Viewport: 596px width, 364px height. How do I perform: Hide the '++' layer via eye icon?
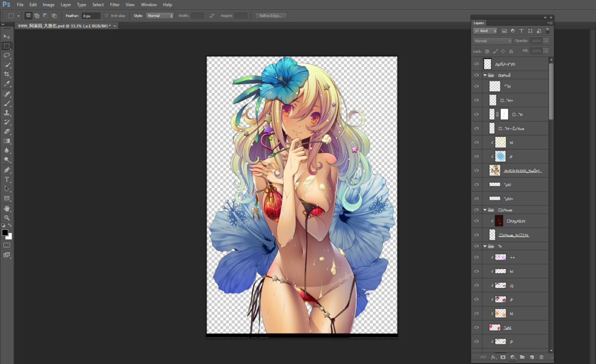point(476,257)
